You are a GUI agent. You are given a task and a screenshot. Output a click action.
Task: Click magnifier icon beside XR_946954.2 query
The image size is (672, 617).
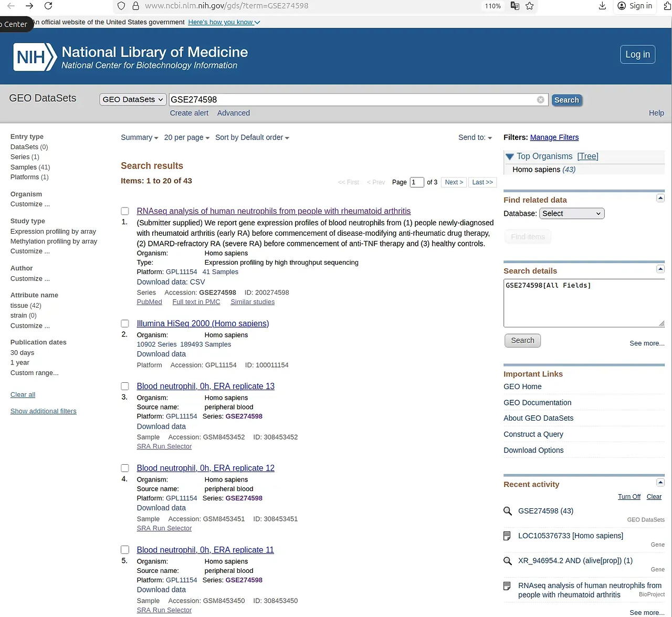click(x=508, y=561)
